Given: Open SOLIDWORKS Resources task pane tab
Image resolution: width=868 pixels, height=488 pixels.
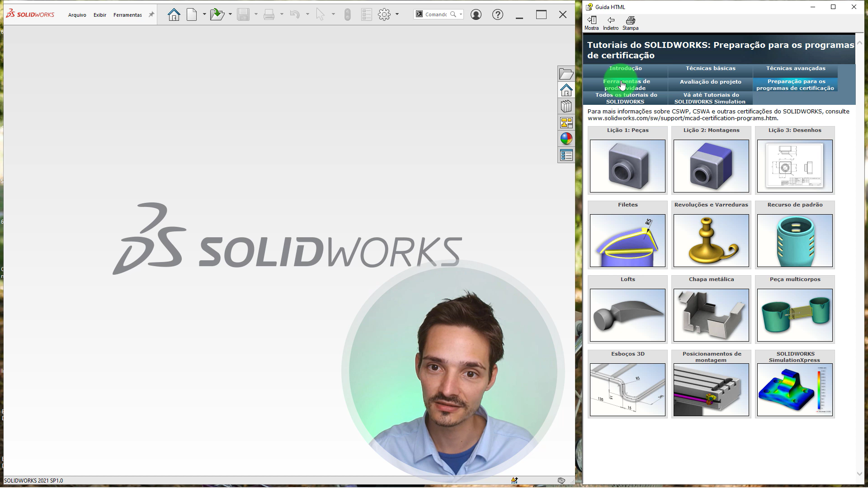Looking at the screenshot, I should tap(566, 90).
